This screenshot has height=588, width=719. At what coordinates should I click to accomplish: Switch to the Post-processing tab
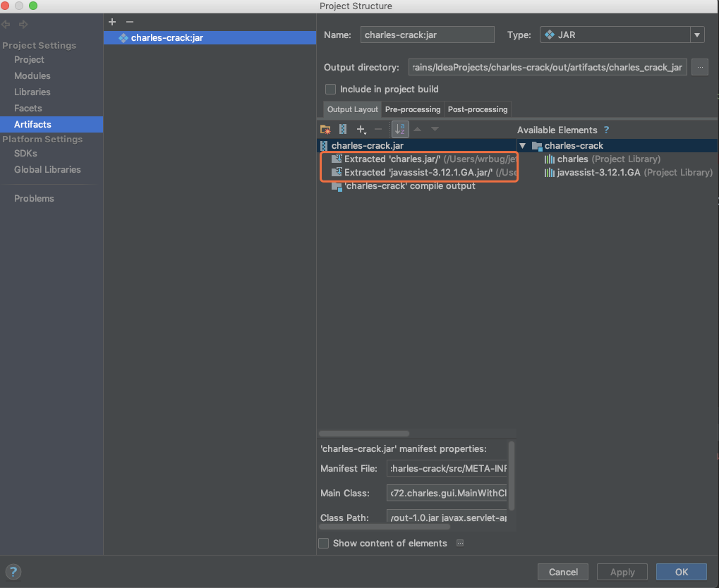click(x=478, y=109)
